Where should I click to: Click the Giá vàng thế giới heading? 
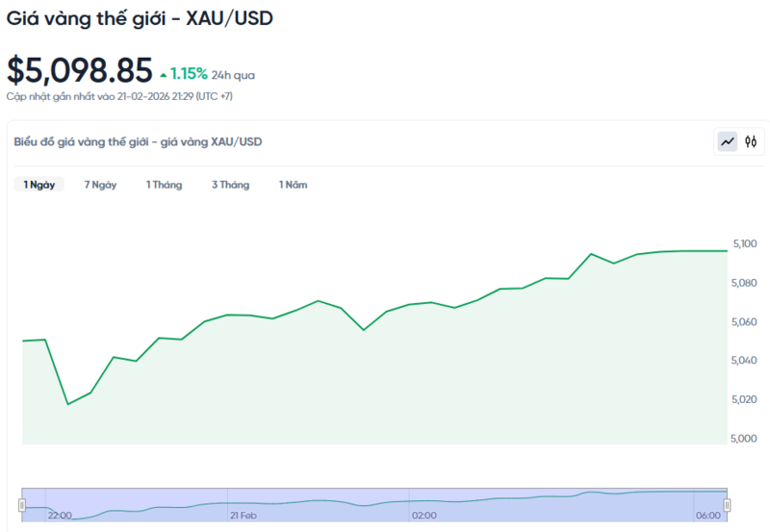(140, 18)
